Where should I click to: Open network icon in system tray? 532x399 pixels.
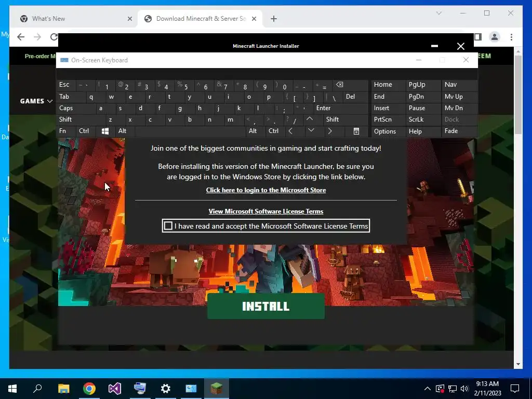[x=453, y=389]
